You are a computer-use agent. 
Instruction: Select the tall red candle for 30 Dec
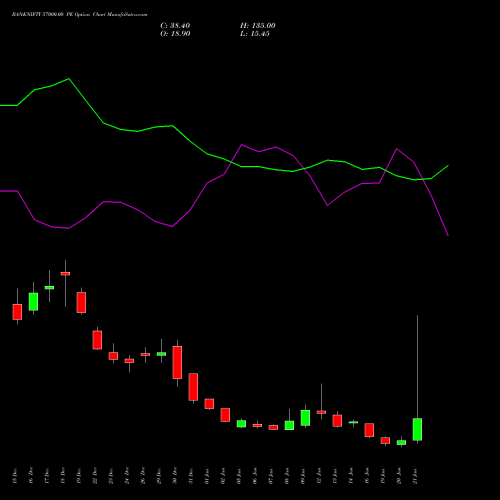pyautogui.click(x=177, y=362)
